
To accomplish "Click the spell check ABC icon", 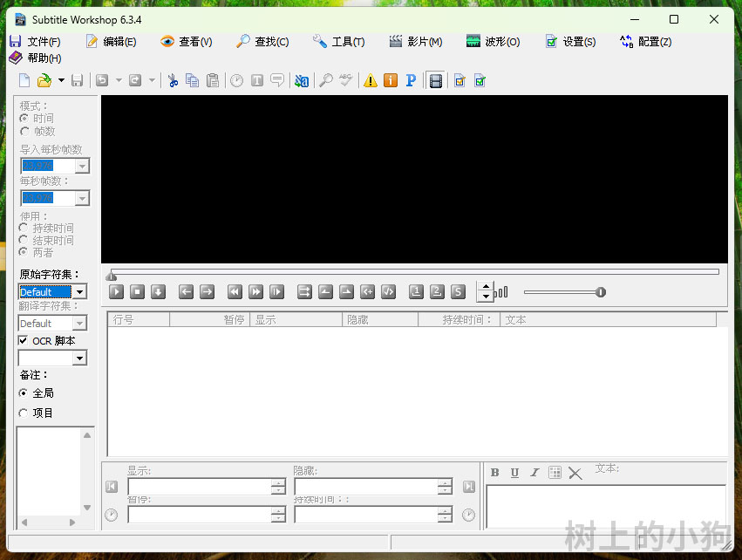I will [346, 80].
